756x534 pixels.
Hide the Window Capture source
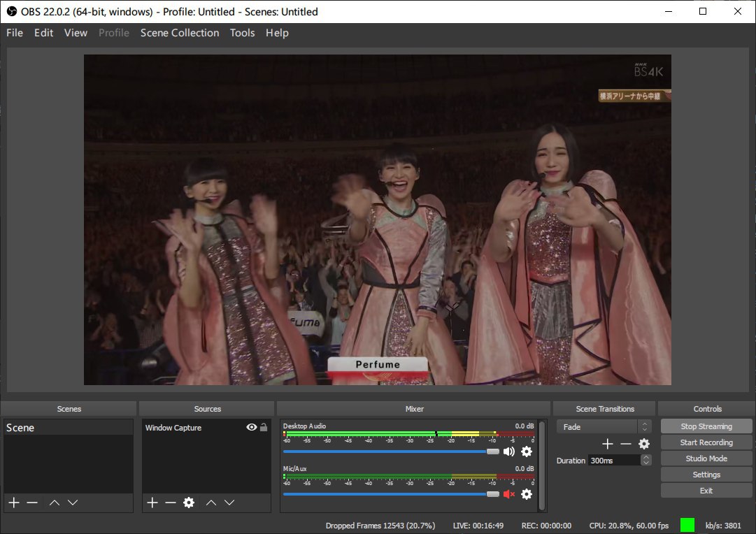pos(251,427)
